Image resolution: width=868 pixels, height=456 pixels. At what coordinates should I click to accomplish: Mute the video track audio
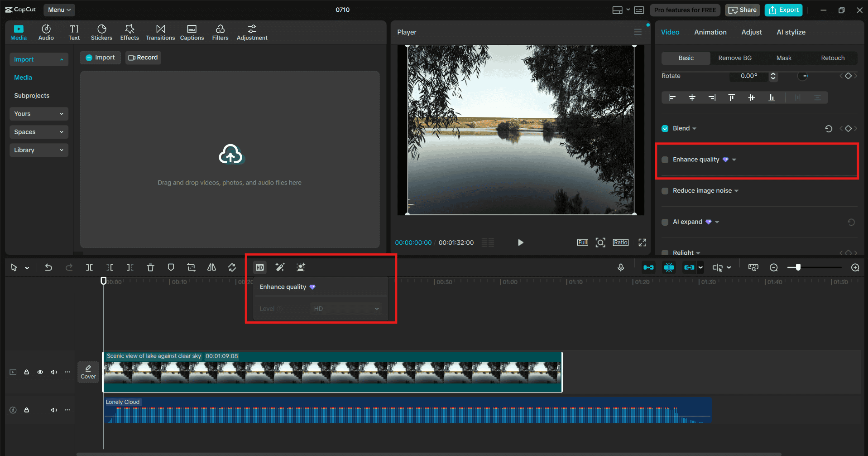54,372
